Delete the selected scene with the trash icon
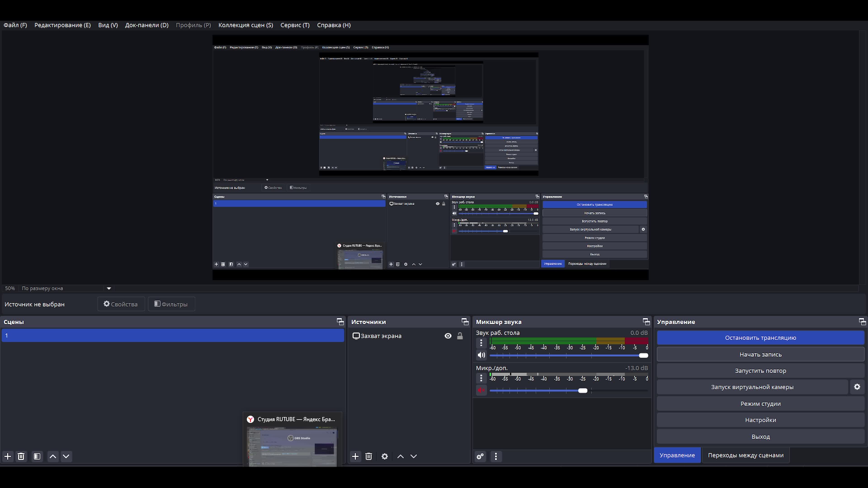This screenshot has width=868, height=488. tap(21, 456)
